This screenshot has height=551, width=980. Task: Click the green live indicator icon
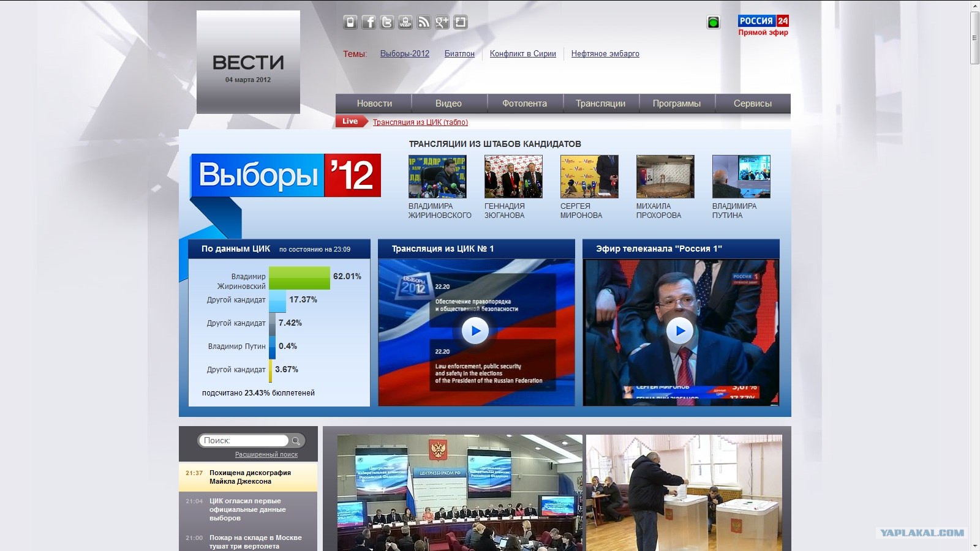click(x=714, y=23)
